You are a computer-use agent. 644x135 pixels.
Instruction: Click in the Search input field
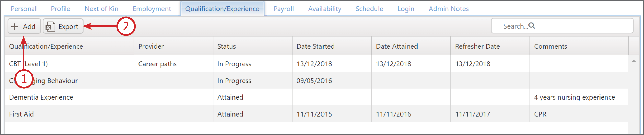[x=562, y=26]
